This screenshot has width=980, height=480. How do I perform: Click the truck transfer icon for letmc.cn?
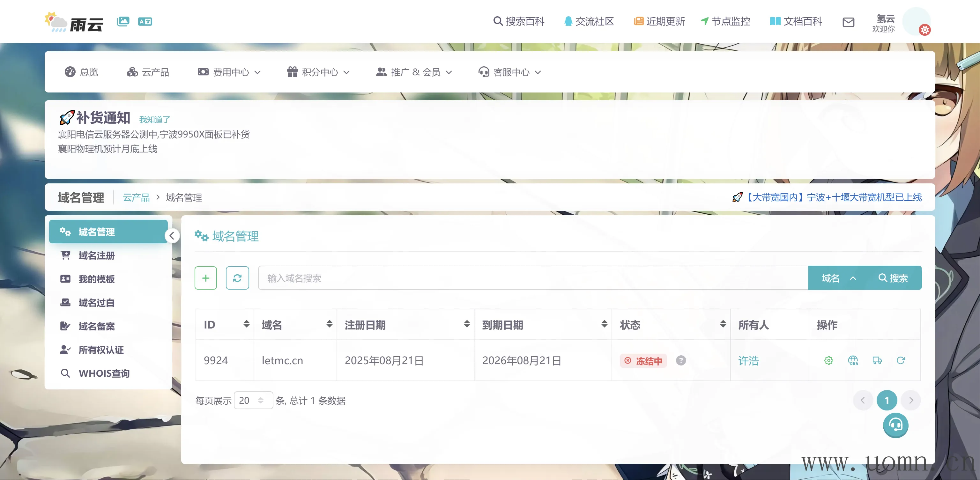click(x=877, y=360)
